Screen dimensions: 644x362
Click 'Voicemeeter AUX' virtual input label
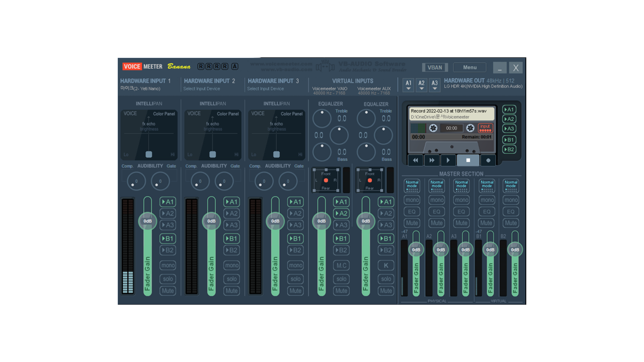(x=374, y=88)
